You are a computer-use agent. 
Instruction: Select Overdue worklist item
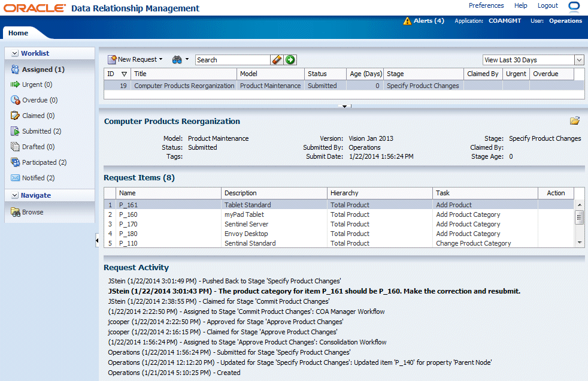pos(40,100)
